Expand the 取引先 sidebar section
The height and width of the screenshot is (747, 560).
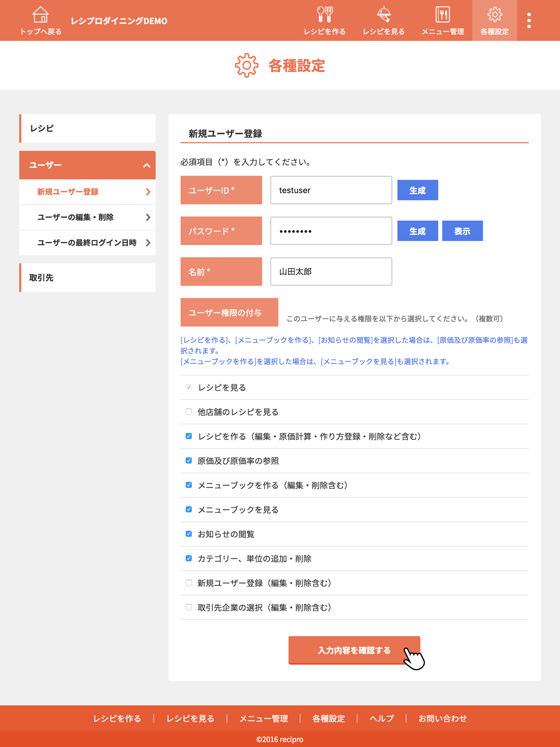[x=87, y=278]
